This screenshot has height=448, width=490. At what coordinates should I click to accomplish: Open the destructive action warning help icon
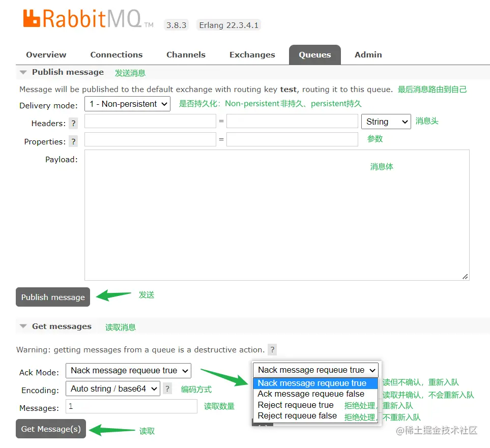(273, 349)
